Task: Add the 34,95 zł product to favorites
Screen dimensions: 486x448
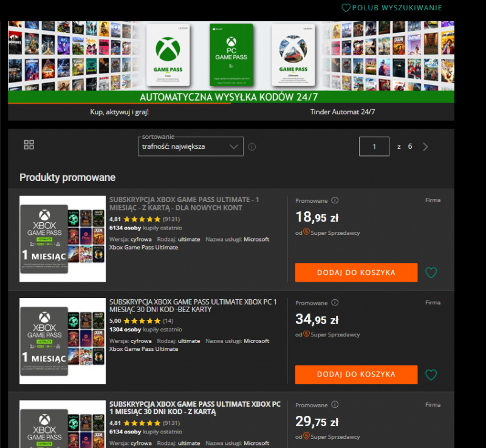Action: click(x=431, y=375)
